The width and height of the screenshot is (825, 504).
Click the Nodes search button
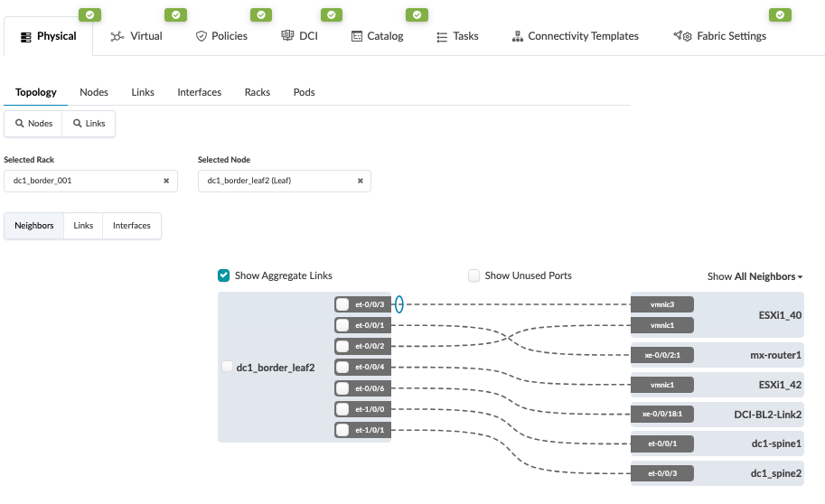click(x=33, y=124)
